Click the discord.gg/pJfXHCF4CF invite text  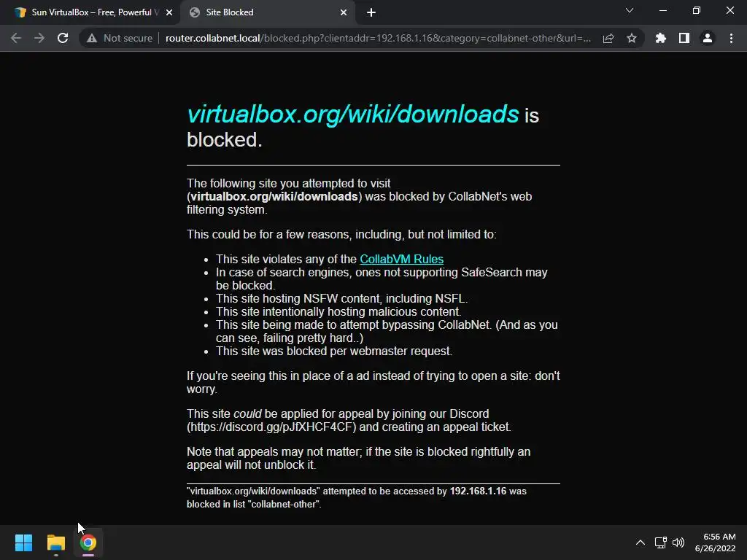[271, 427]
